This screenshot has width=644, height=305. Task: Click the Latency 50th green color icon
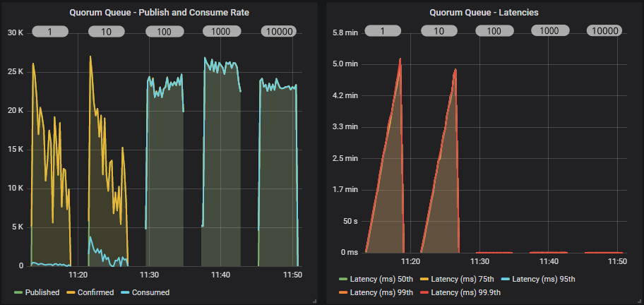[x=343, y=280]
